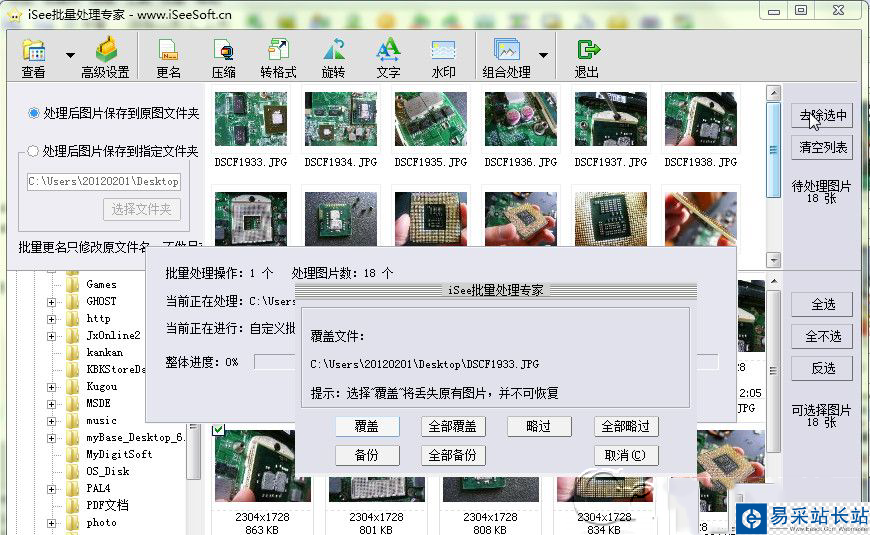Expand the music folder node
Screen dimensions: 870x535
click(x=52, y=421)
